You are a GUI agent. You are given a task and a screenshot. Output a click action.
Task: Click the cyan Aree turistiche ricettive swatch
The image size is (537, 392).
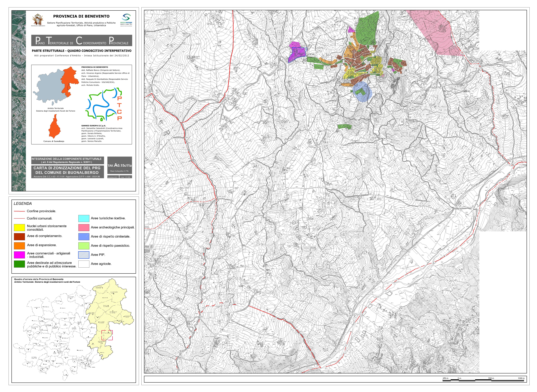84,219
